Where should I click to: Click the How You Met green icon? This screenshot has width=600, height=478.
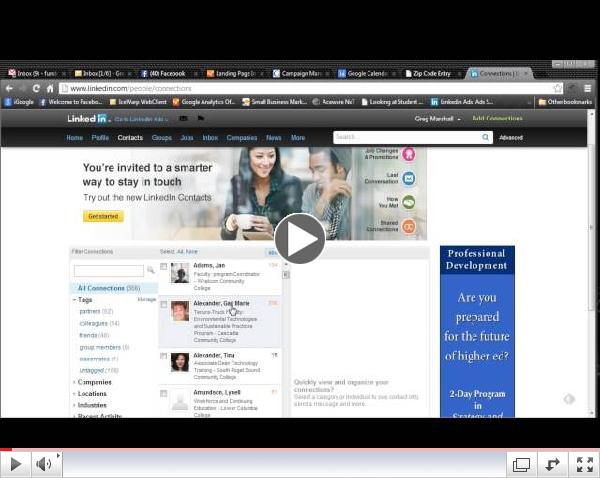pos(409,202)
